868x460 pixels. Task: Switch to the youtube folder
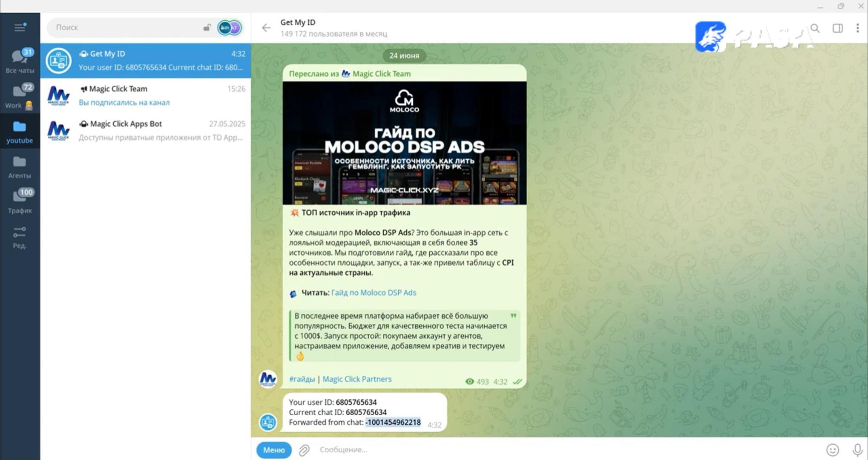(20, 132)
